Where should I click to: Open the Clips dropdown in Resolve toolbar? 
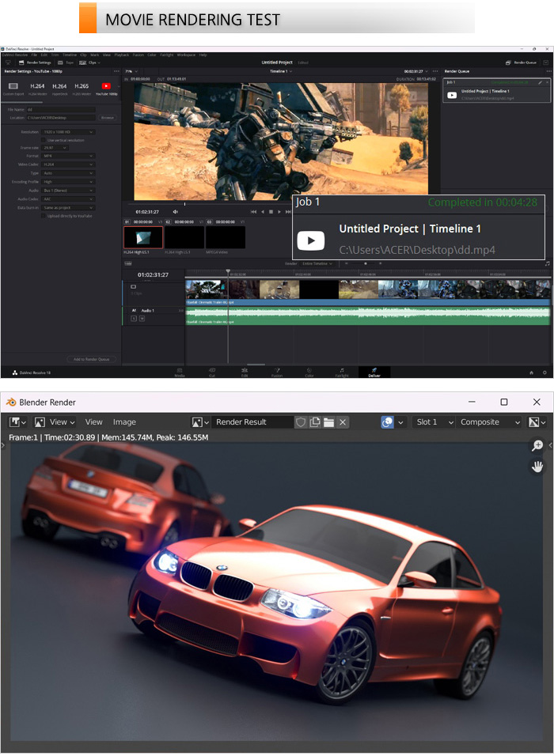click(89, 62)
